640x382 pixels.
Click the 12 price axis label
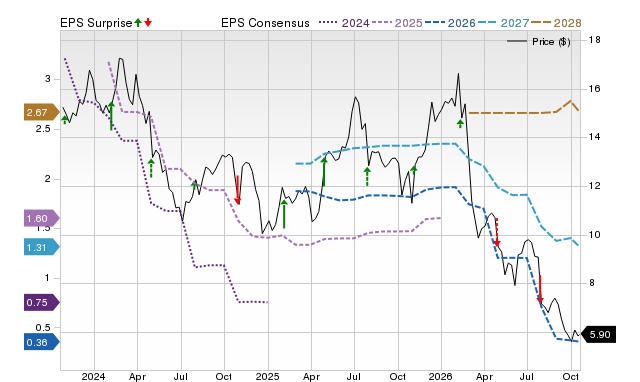[x=595, y=186]
